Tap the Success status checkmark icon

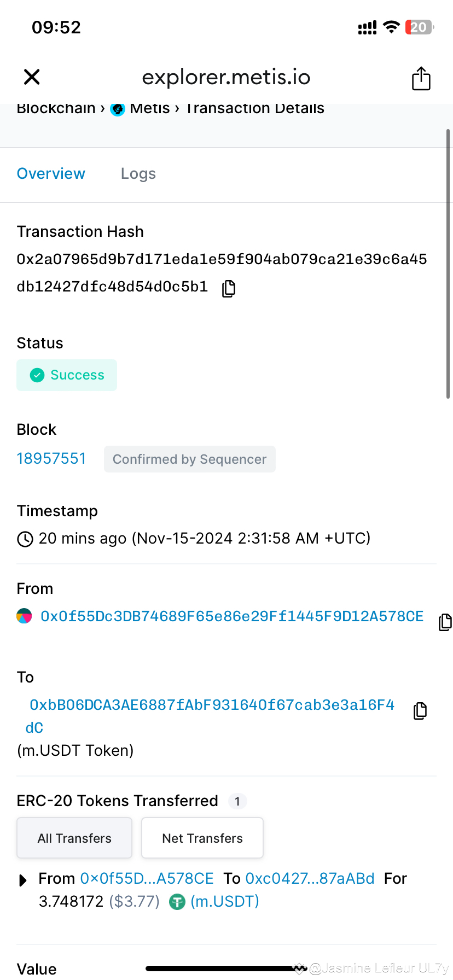(37, 375)
